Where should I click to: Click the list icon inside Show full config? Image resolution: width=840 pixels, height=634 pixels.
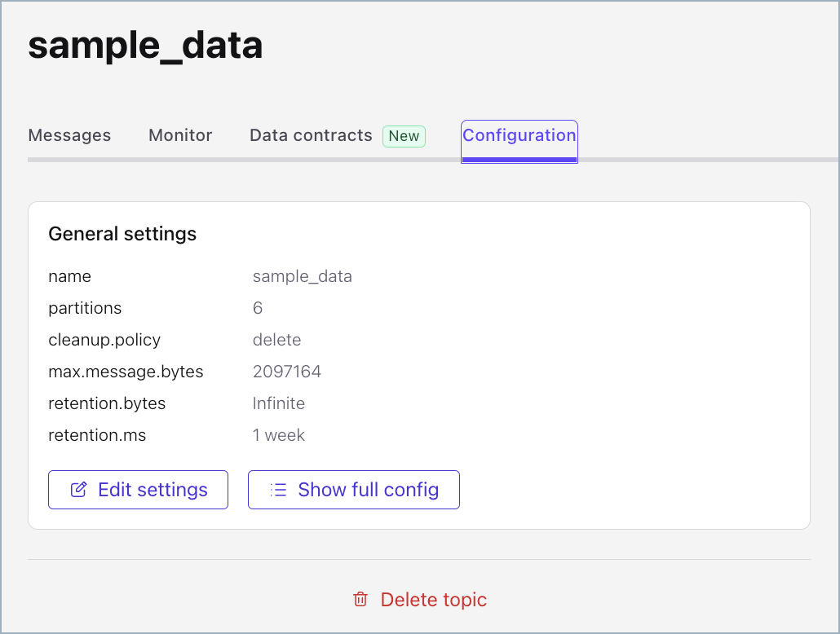(277, 489)
